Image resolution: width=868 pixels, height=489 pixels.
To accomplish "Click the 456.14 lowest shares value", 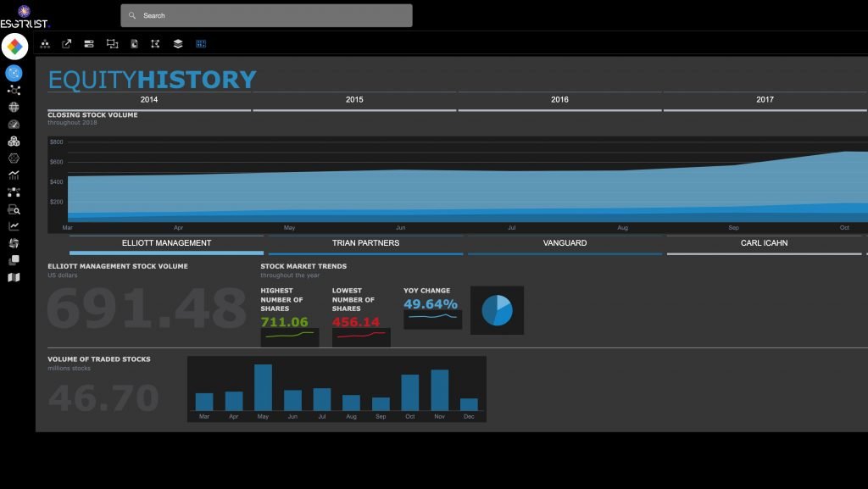I will [356, 321].
